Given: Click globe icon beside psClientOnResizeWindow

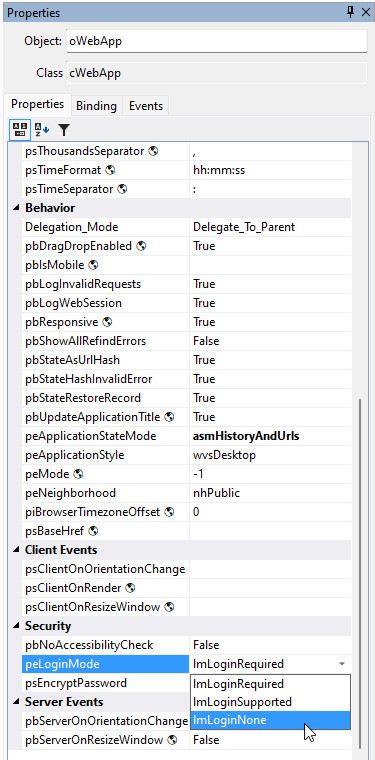Looking at the screenshot, I should (x=169, y=607).
